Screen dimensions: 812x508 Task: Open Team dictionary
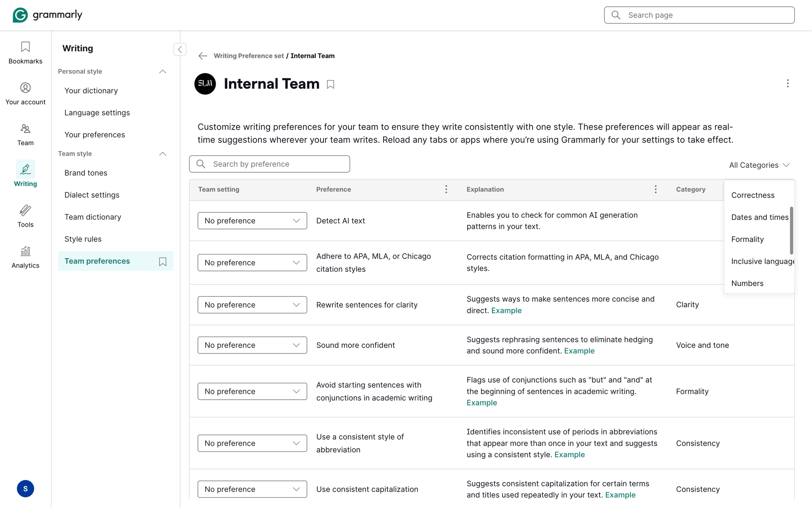coord(93,217)
